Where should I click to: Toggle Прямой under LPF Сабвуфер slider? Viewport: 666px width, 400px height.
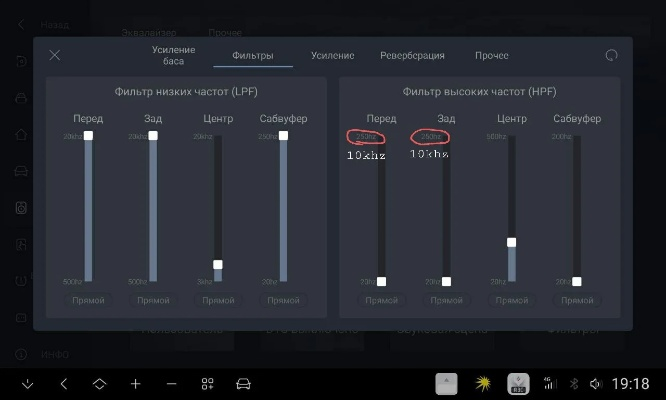click(283, 300)
